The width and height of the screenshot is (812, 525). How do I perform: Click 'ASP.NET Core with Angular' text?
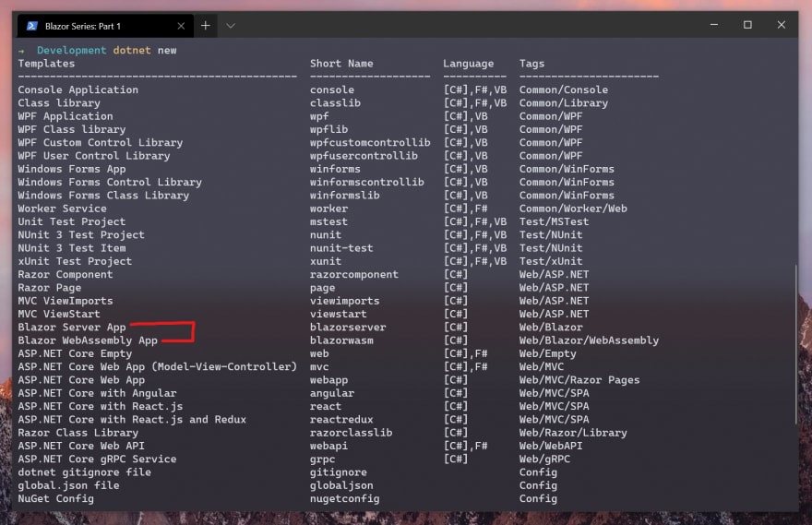coord(98,393)
